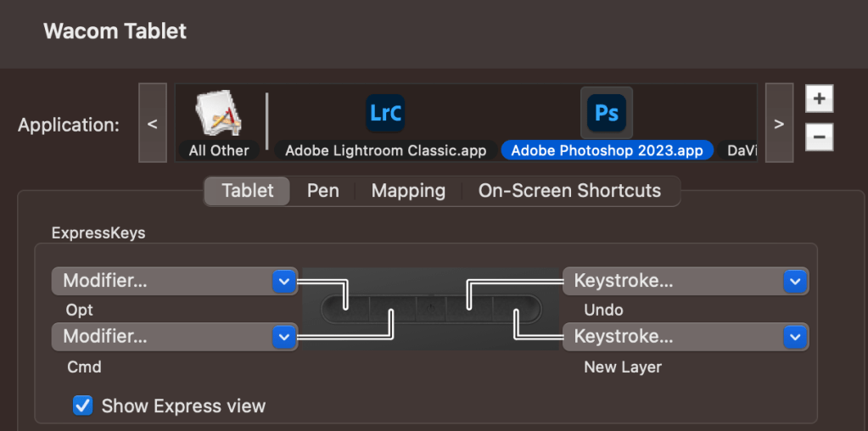
Task: Click the Lightroom Classic LrC icon
Action: tap(385, 113)
